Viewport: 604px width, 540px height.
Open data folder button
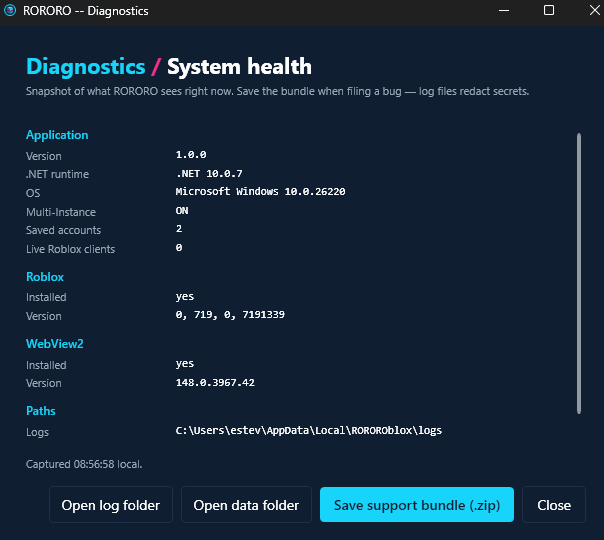click(246, 505)
